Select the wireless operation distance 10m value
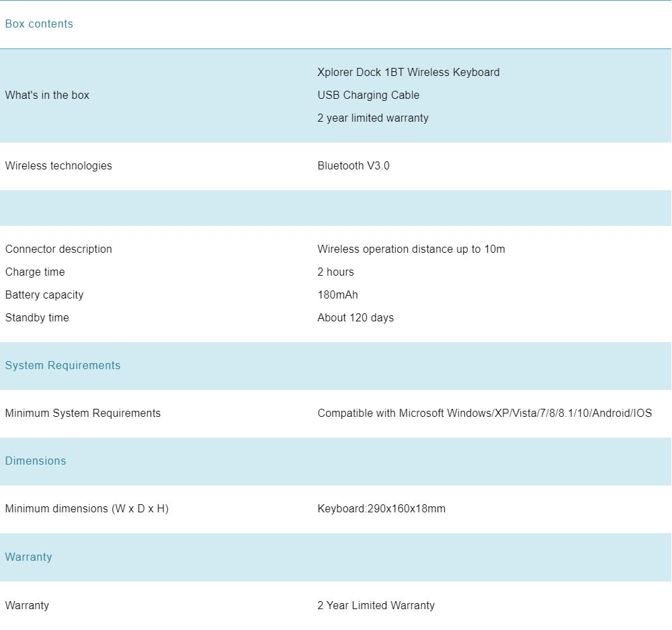This screenshot has width=672, height=630. [411, 249]
